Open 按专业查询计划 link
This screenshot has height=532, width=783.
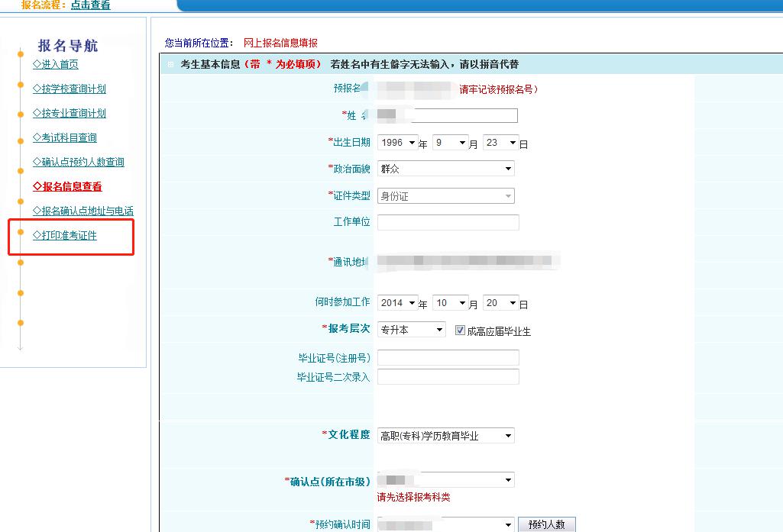click(70, 113)
